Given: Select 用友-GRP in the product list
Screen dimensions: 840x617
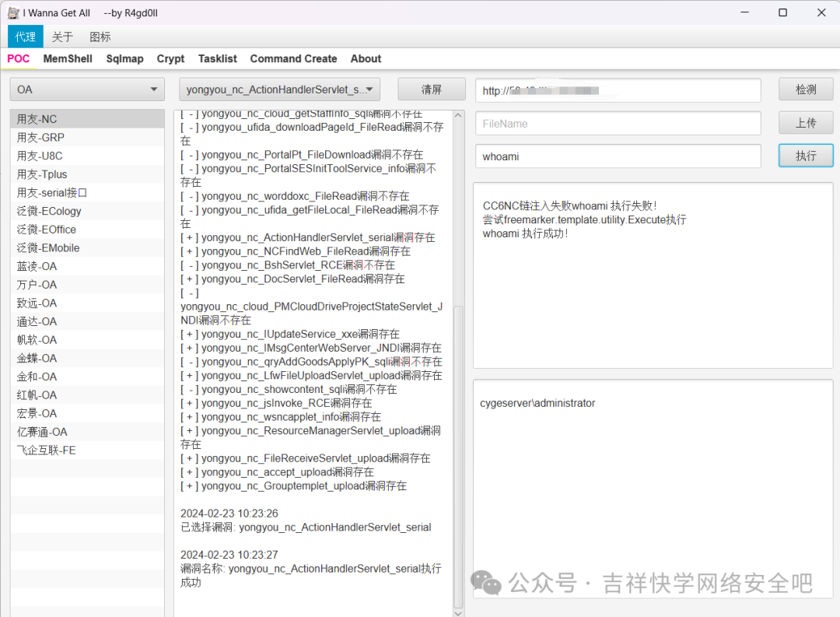Looking at the screenshot, I should point(87,137).
